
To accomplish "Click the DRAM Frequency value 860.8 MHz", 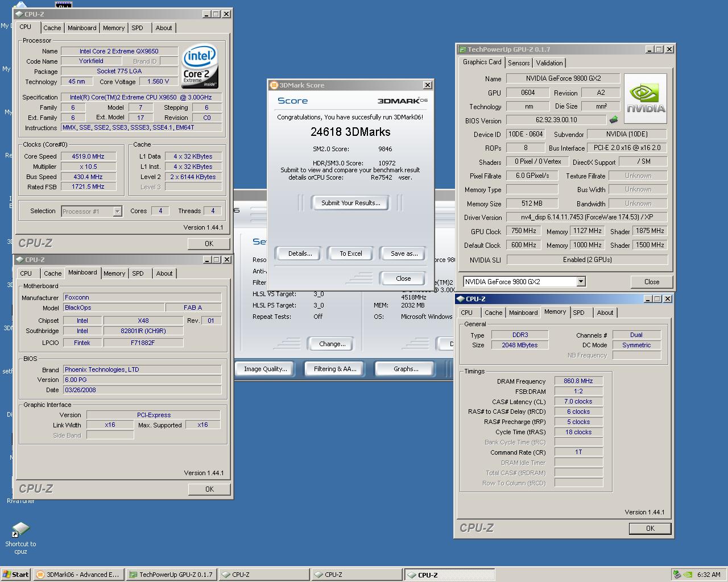I will (x=578, y=381).
